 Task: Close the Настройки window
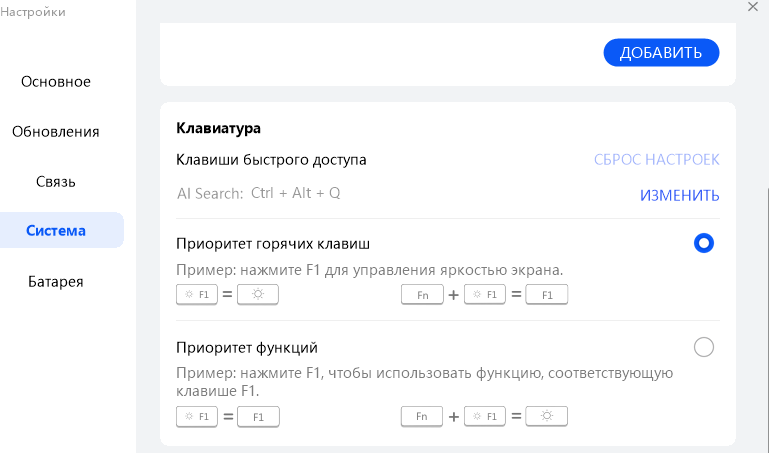[x=753, y=7]
